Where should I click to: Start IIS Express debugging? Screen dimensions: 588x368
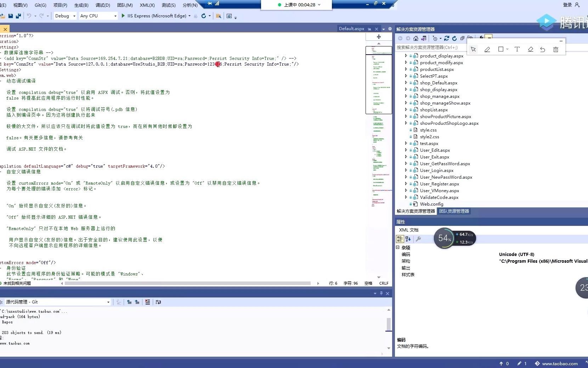pyautogui.click(x=123, y=16)
